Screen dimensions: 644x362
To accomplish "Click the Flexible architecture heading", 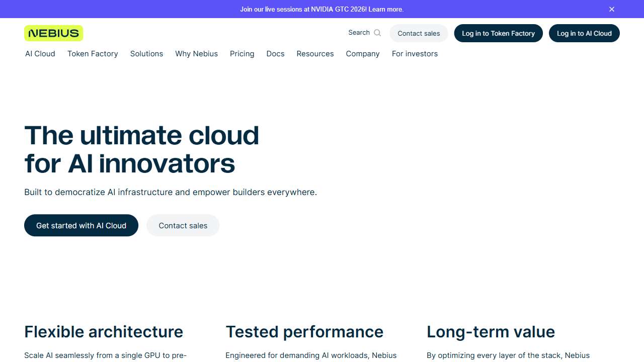I will point(104,331).
